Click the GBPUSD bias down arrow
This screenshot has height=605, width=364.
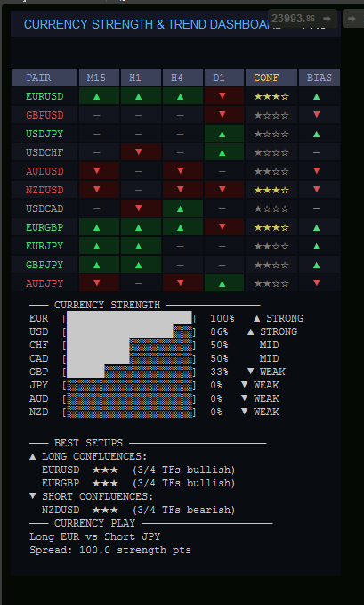tap(317, 115)
